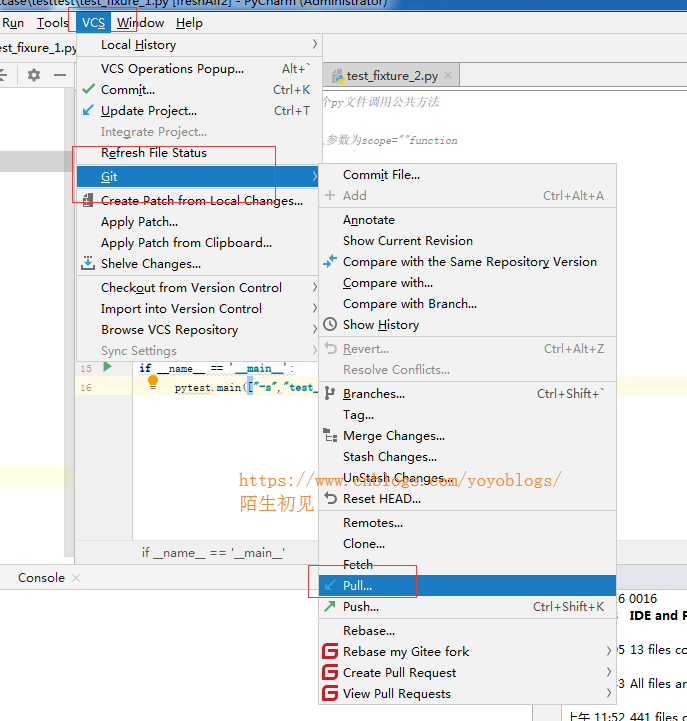Select Apply Patch from Clipboard
The height and width of the screenshot is (721, 687).
tap(198, 242)
